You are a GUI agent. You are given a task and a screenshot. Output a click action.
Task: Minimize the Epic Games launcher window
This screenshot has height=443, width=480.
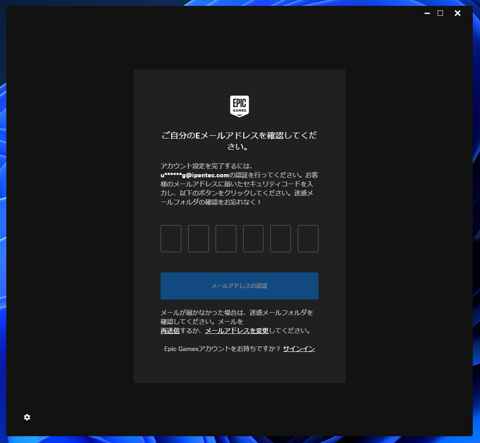(427, 13)
